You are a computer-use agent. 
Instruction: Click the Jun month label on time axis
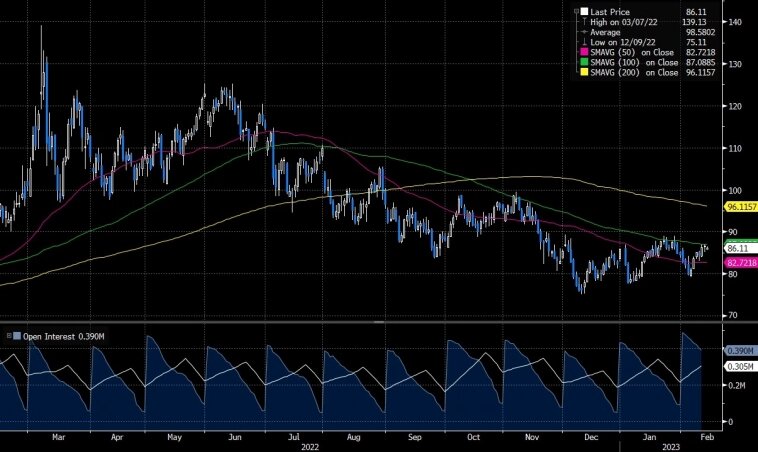[x=234, y=437]
